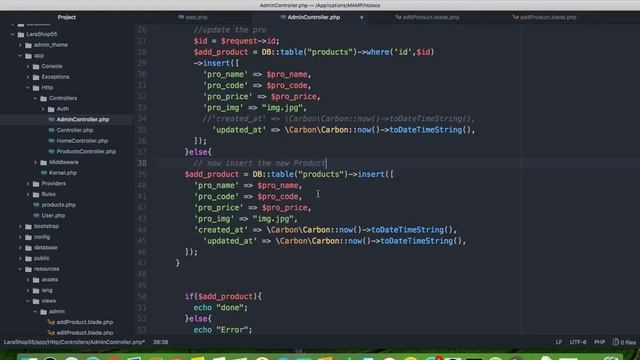The image size is (640, 360).
Task: Click the '// now insert the new Product' comment
Action: pos(260,163)
